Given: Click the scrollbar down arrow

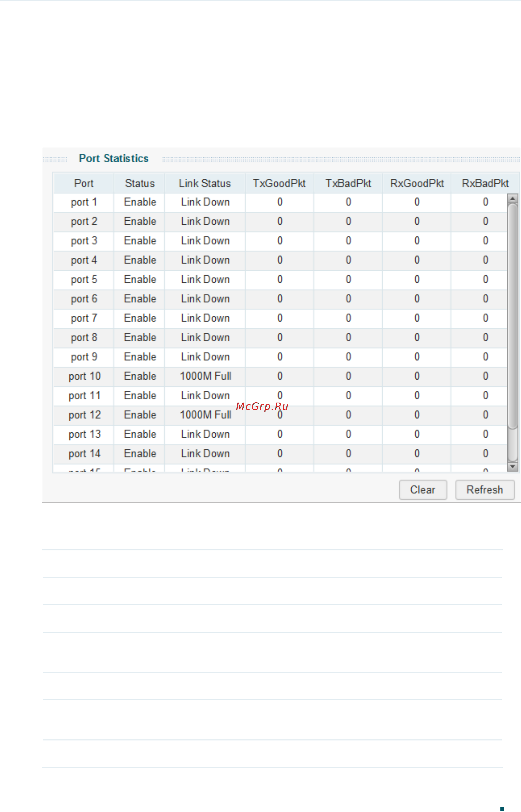Looking at the screenshot, I should point(513,466).
